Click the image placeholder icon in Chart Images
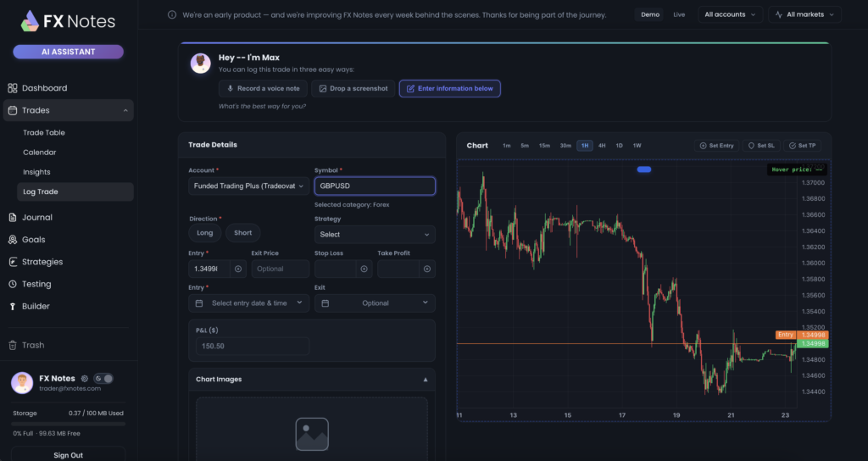868x461 pixels. coord(311,434)
